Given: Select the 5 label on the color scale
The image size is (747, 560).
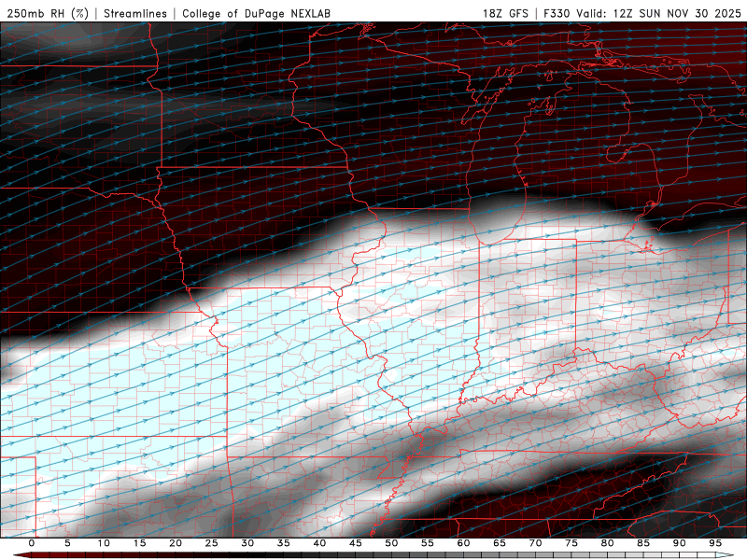Looking at the screenshot, I should [x=67, y=543].
